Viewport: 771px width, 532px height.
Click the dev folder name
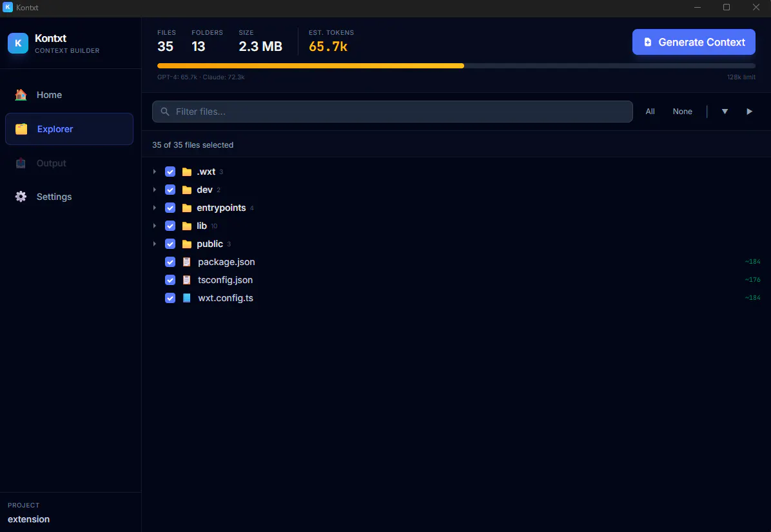click(204, 190)
